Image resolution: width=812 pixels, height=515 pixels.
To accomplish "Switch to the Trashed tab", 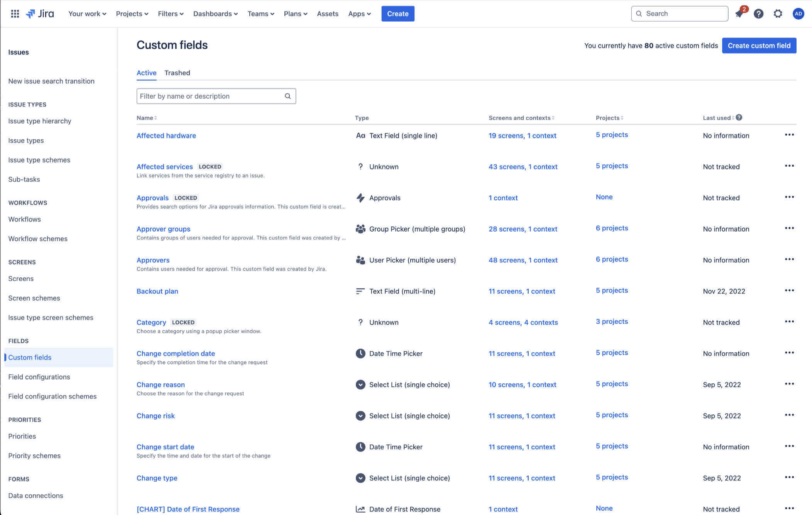I will point(177,73).
